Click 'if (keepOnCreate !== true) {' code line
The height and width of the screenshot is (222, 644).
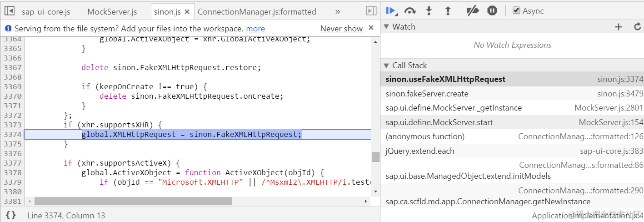pyautogui.click(x=145, y=86)
